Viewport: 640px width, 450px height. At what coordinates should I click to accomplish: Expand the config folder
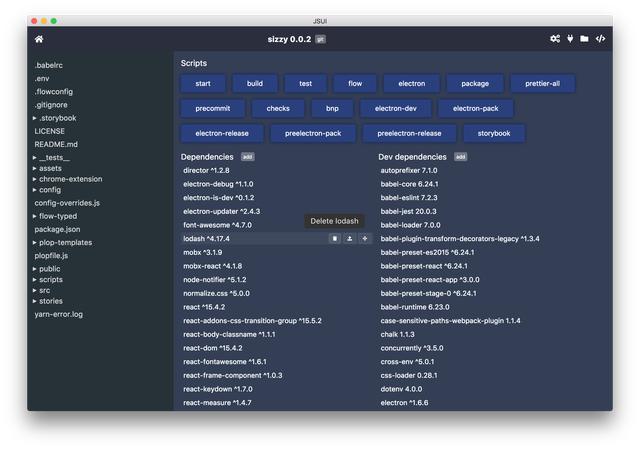47,189
